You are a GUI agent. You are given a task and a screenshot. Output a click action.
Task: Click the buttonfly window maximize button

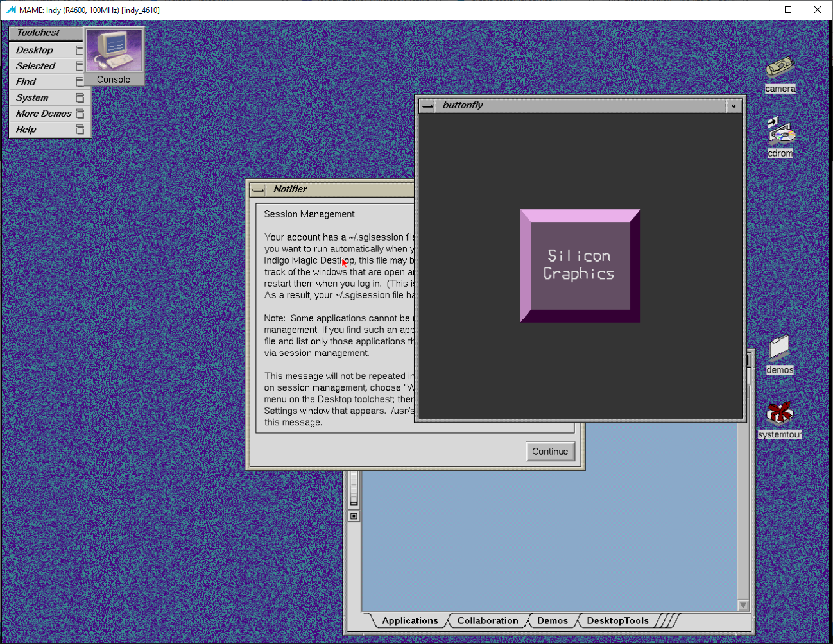[x=734, y=106]
